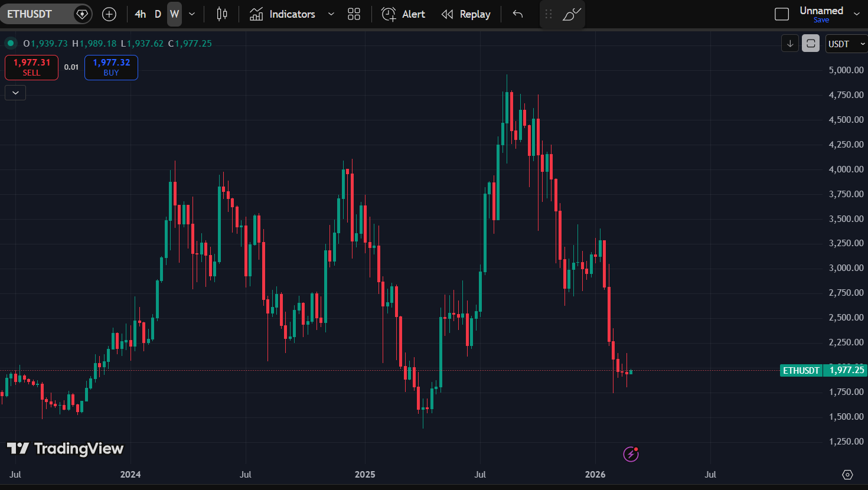The height and width of the screenshot is (490, 868).
Task: Click the 2026 time axis label
Action: [595, 475]
